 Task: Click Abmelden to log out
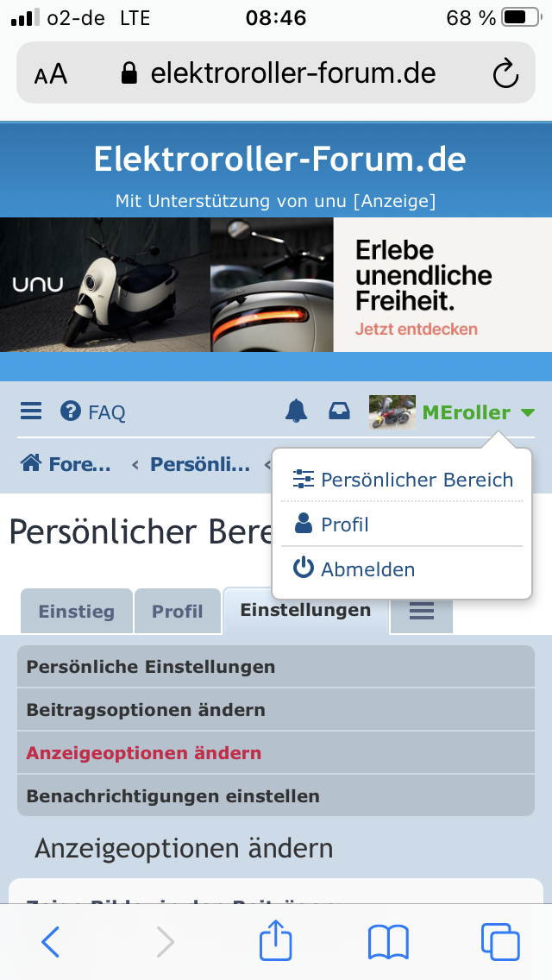tap(367, 569)
